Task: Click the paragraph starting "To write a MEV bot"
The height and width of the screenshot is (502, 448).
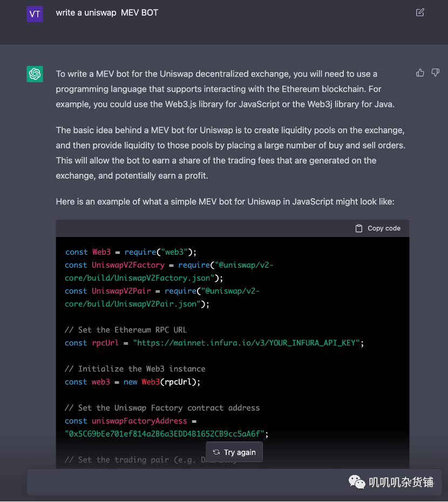Action: coord(225,89)
